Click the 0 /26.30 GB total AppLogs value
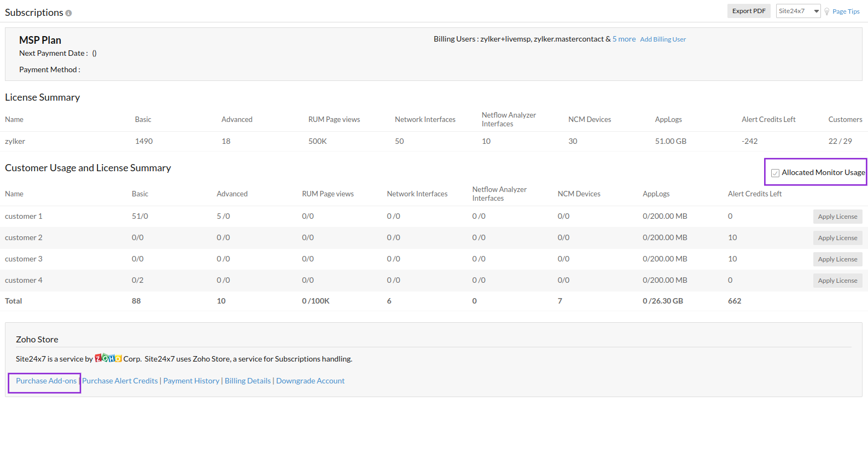 (x=663, y=301)
